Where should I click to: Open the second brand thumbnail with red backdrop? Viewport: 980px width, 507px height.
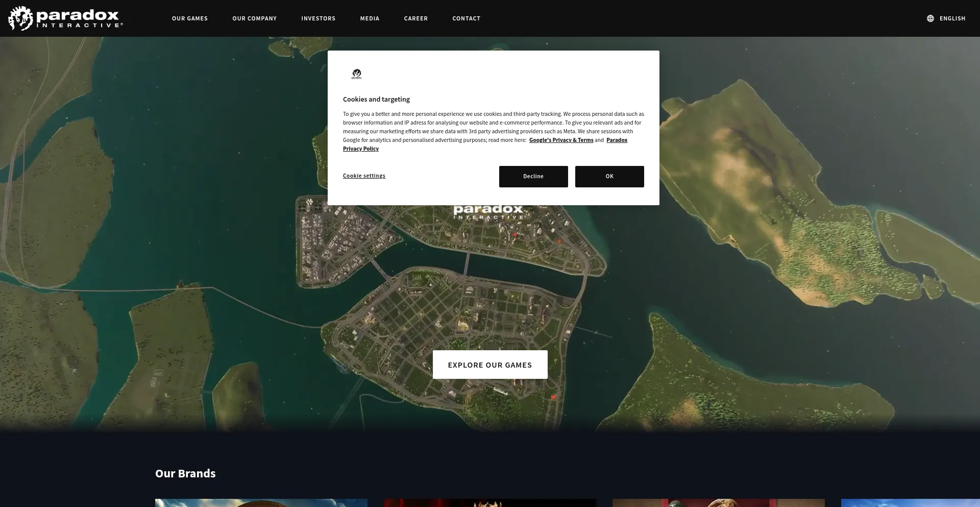(x=490, y=503)
